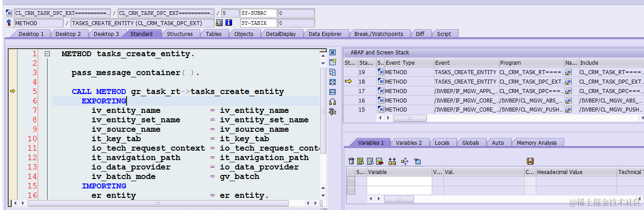Click the SY-SUBRC variable name field
Viewport: 644px width, 210px height.
click(258, 13)
